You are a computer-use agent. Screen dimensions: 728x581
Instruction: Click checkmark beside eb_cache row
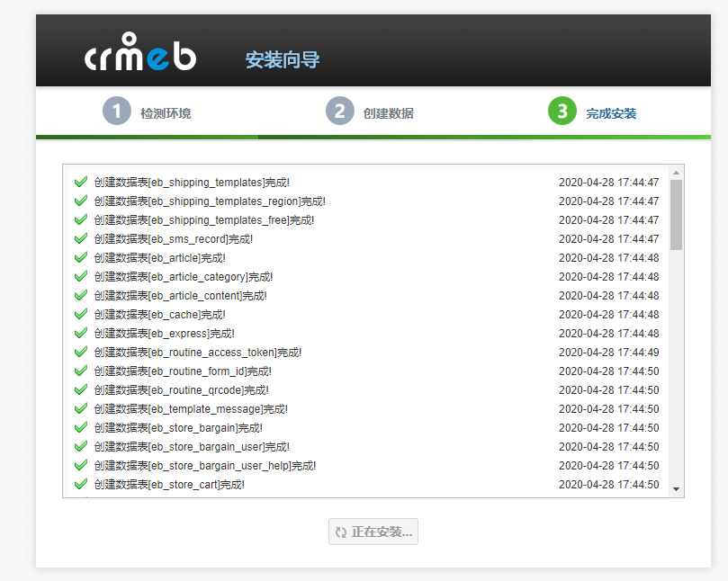pyautogui.click(x=81, y=314)
